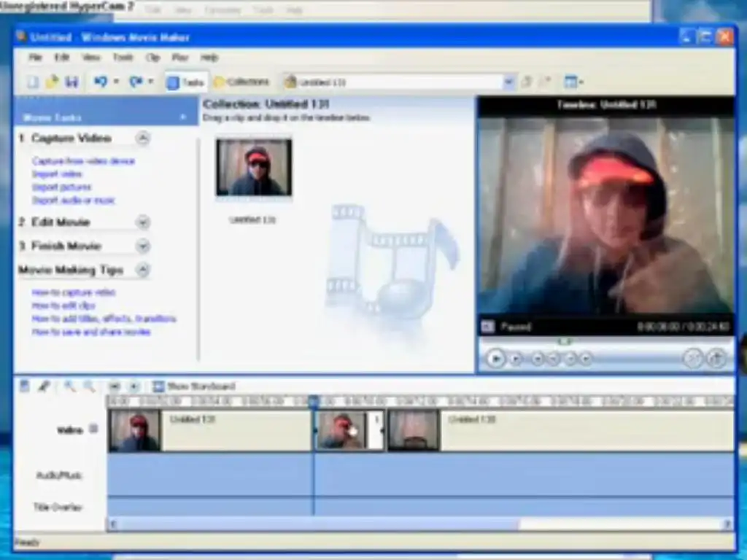Open the Help menu
This screenshot has width=747, height=560.
[x=209, y=58]
